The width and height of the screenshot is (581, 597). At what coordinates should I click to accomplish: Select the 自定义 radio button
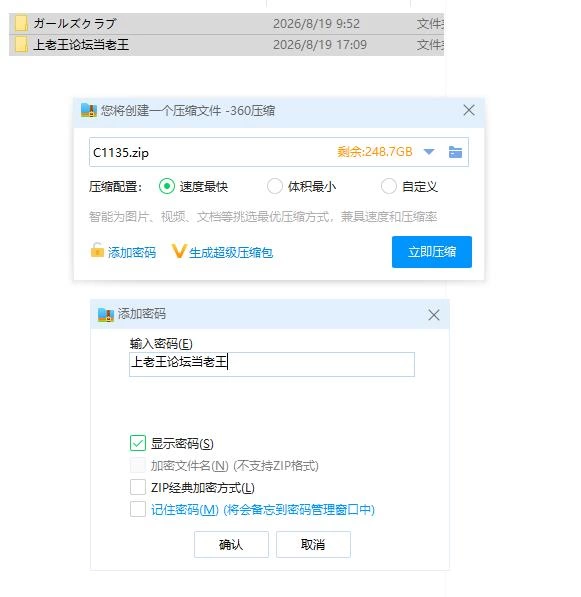click(389, 187)
